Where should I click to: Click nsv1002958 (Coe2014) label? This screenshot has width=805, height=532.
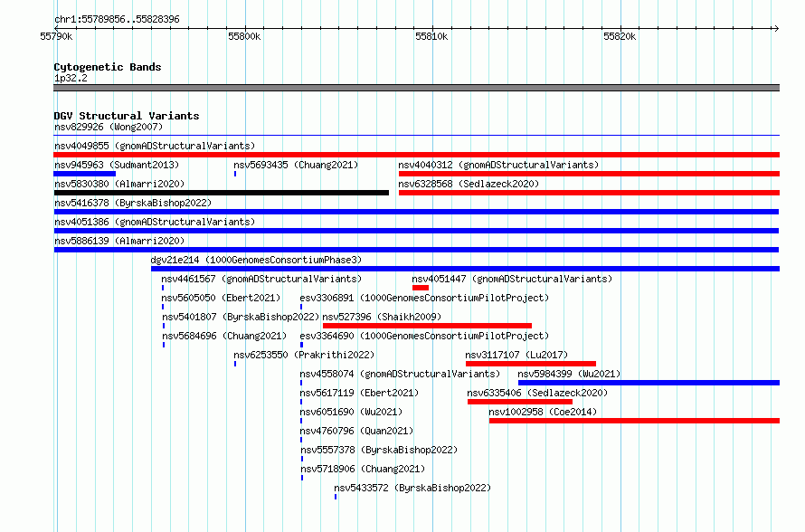(x=543, y=412)
